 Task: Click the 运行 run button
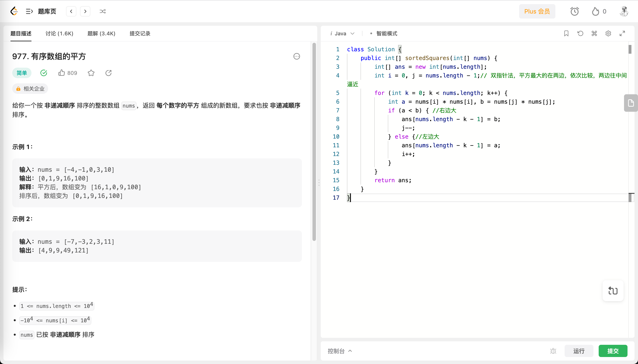tap(579, 351)
